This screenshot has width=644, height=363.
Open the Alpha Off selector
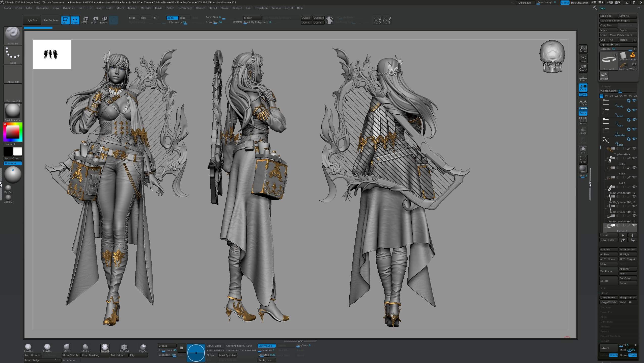tap(13, 74)
